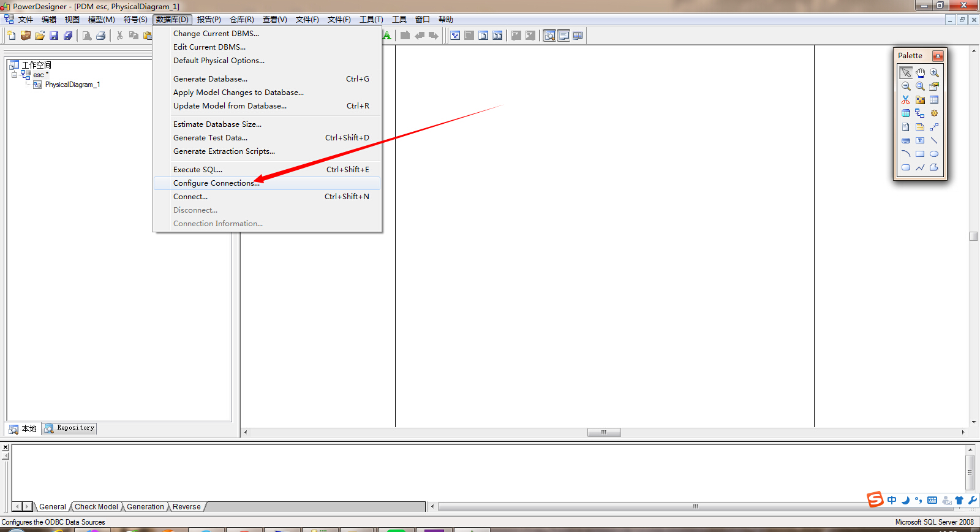
Task: Choose Configure Connections... menu entry
Action: [216, 183]
